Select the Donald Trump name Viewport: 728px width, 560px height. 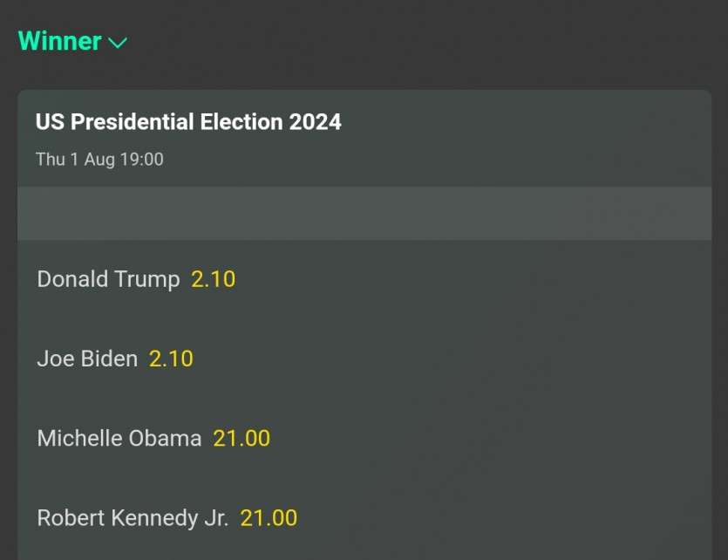(108, 279)
